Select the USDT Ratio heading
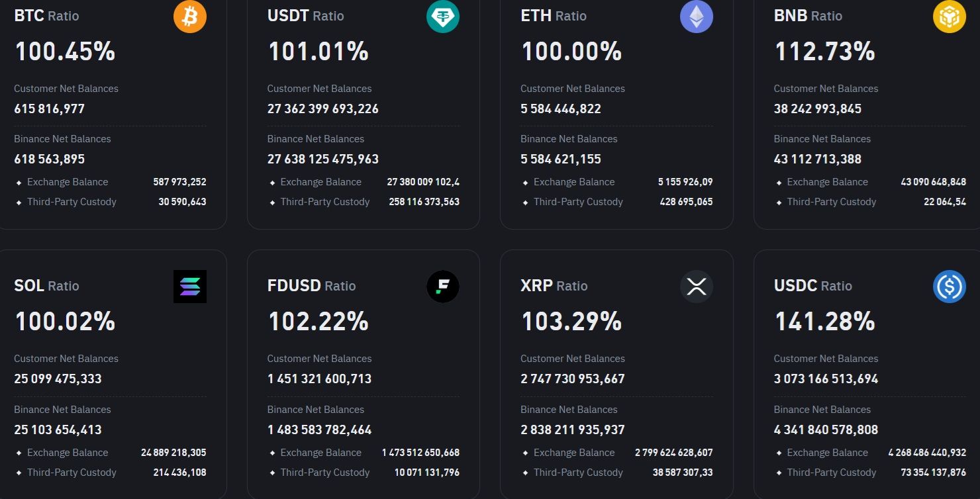 tap(305, 16)
